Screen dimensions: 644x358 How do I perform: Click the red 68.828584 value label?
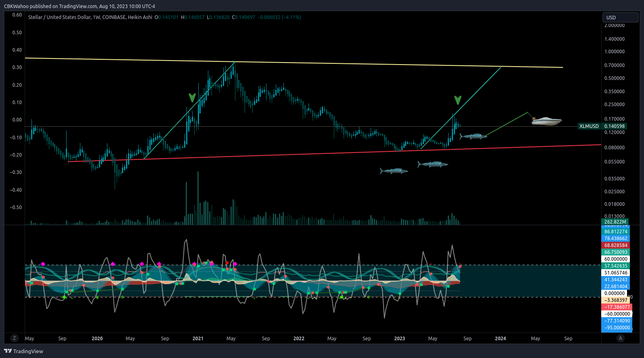click(x=616, y=245)
